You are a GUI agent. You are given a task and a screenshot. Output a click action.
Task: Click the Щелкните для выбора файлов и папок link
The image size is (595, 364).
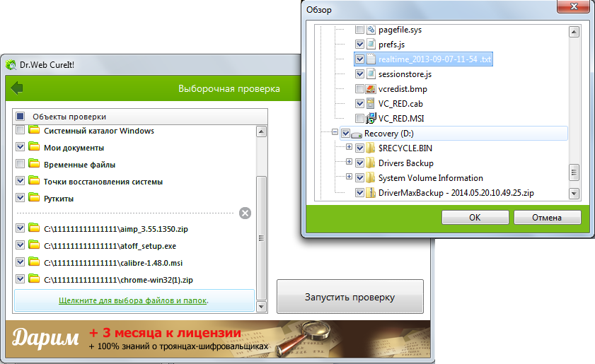tap(133, 300)
